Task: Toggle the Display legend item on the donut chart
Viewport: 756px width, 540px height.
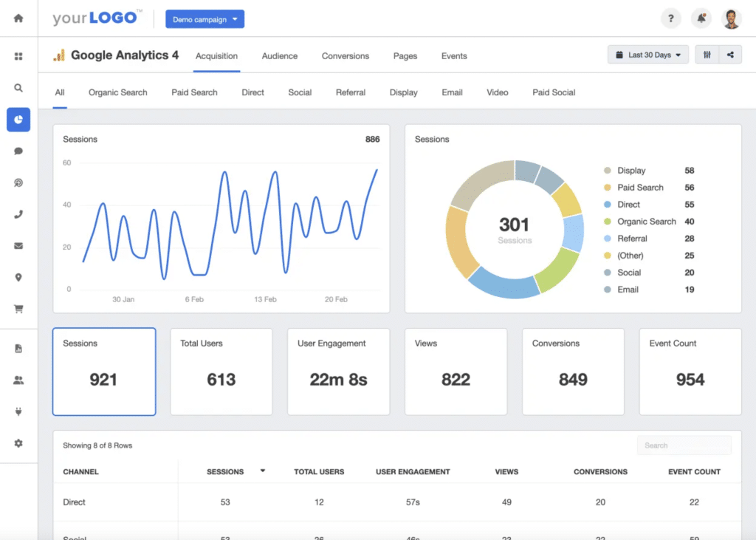Action: [631, 170]
